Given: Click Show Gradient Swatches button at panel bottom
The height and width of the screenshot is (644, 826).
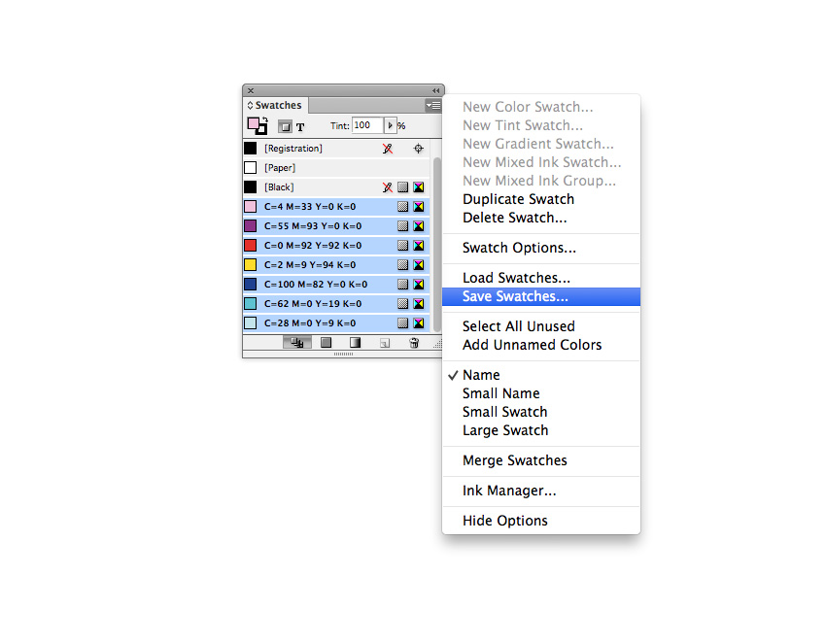Looking at the screenshot, I should [x=355, y=343].
